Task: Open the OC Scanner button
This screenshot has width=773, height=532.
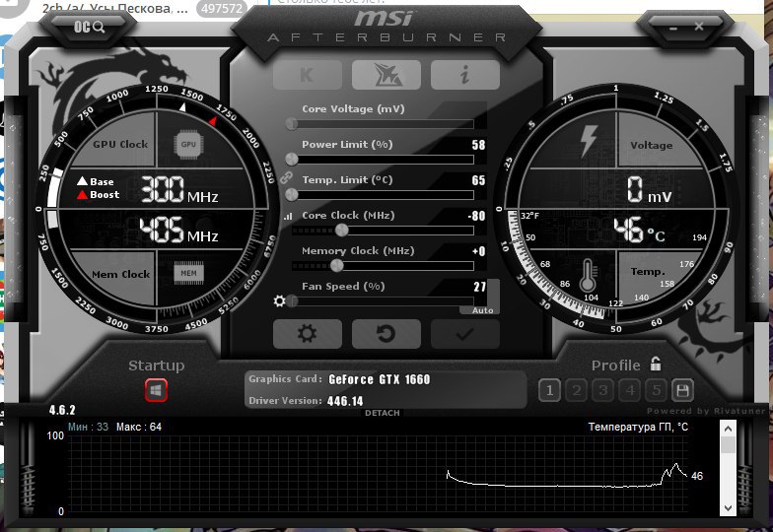Action: 89,27
